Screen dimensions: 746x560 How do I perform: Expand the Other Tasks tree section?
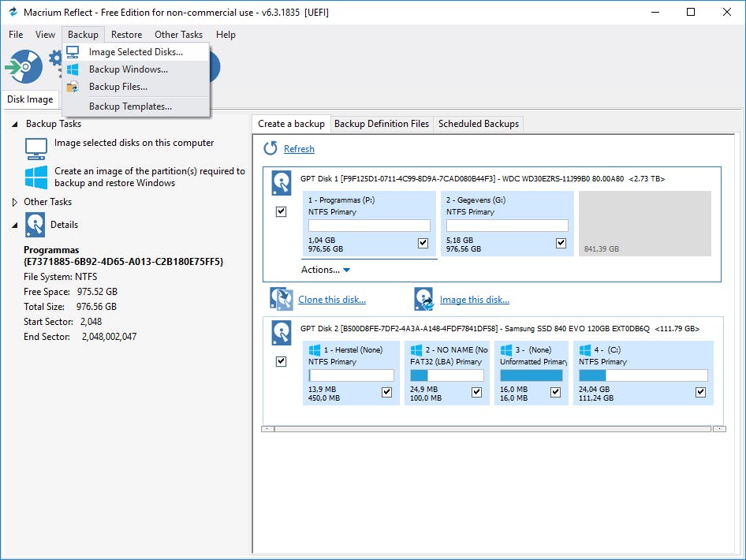click(x=15, y=202)
